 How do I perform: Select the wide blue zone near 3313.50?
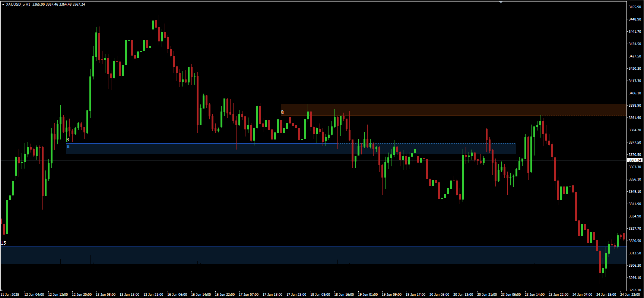pyautogui.click(x=298, y=255)
